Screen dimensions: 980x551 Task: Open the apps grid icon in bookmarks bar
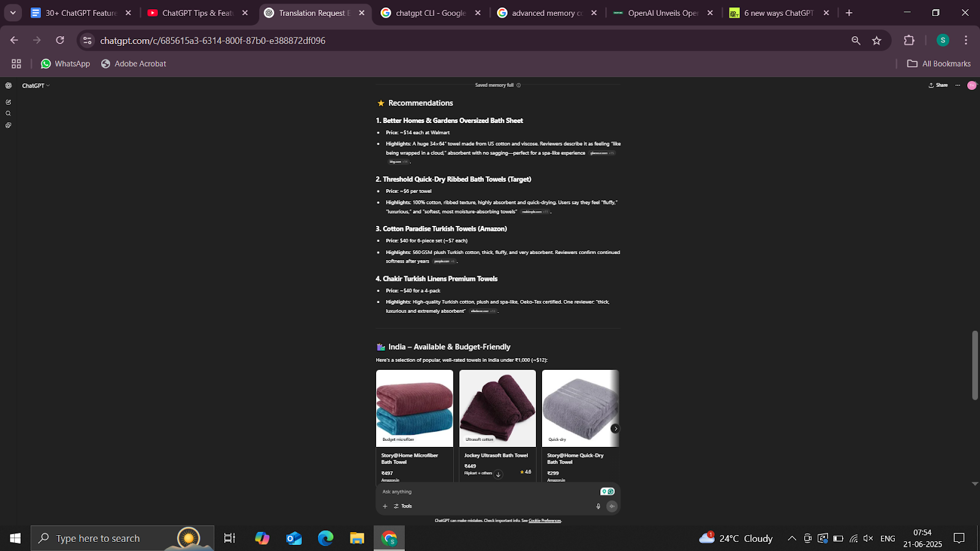coord(17,64)
